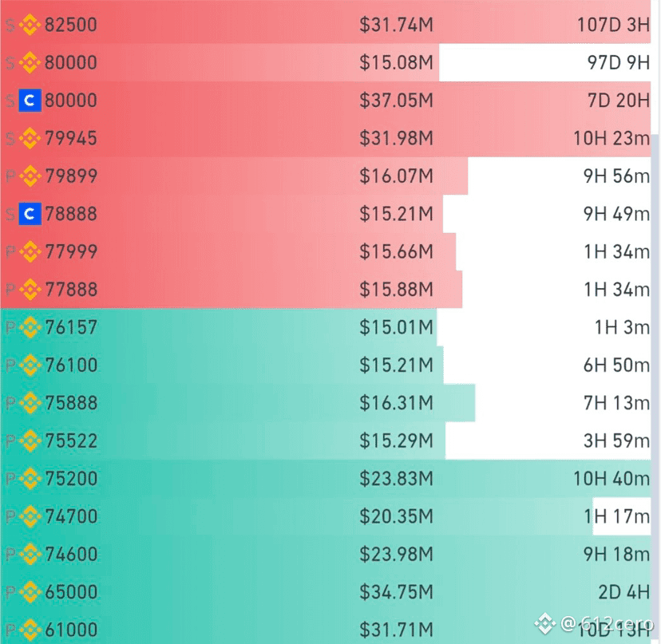Click the 9H 49m duration

617,214
